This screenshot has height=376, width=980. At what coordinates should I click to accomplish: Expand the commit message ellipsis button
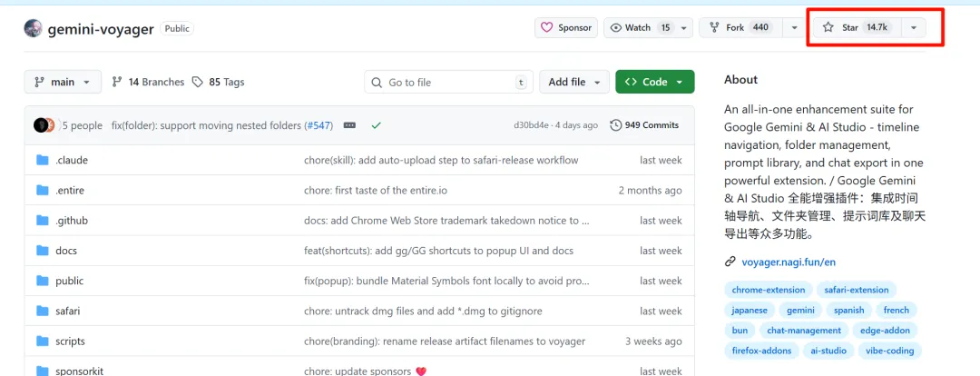[350, 125]
